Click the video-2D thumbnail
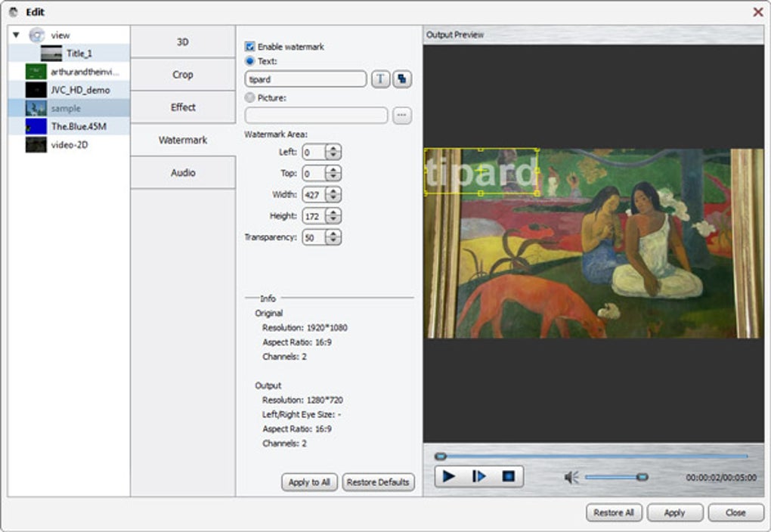Image resolution: width=771 pixels, height=532 pixels. tap(36, 144)
